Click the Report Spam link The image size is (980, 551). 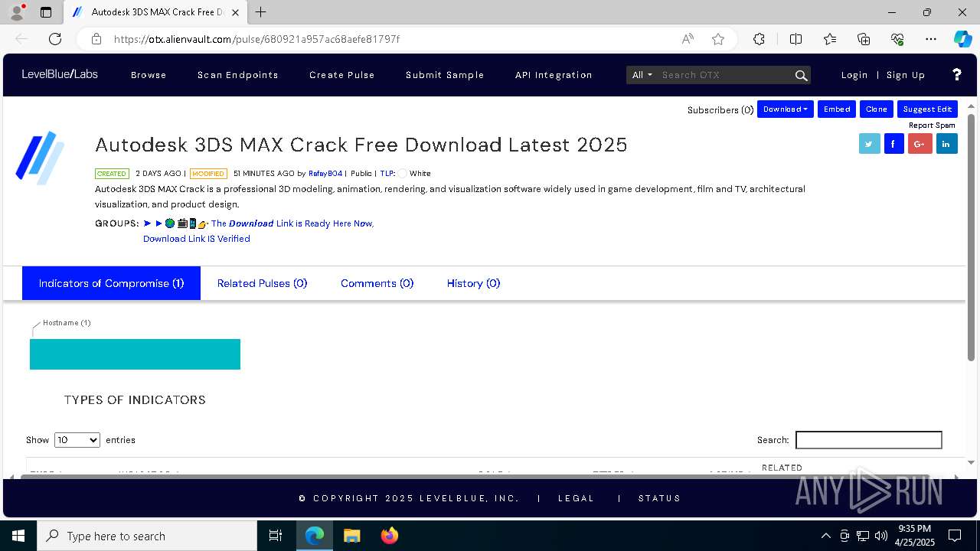coord(932,126)
